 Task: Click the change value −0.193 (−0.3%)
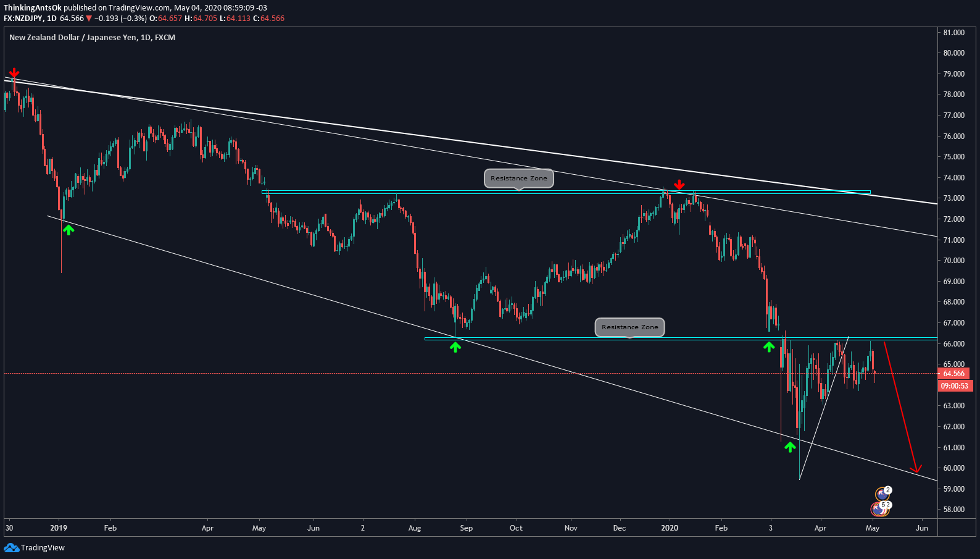pyautogui.click(x=121, y=19)
